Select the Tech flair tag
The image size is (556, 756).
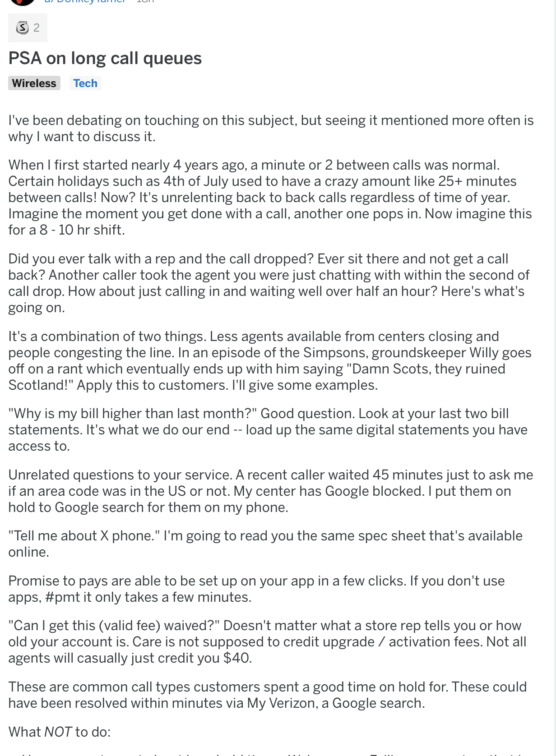(x=85, y=83)
